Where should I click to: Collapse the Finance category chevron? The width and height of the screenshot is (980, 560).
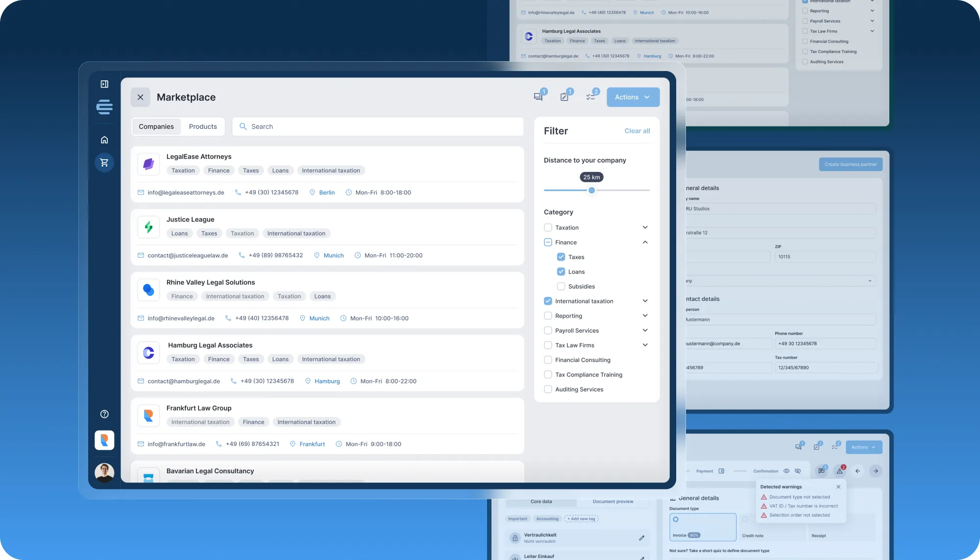tap(645, 242)
